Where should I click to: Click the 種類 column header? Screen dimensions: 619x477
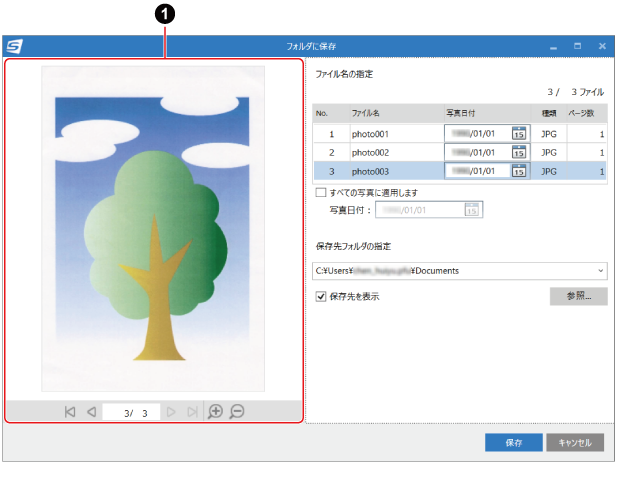[549, 113]
